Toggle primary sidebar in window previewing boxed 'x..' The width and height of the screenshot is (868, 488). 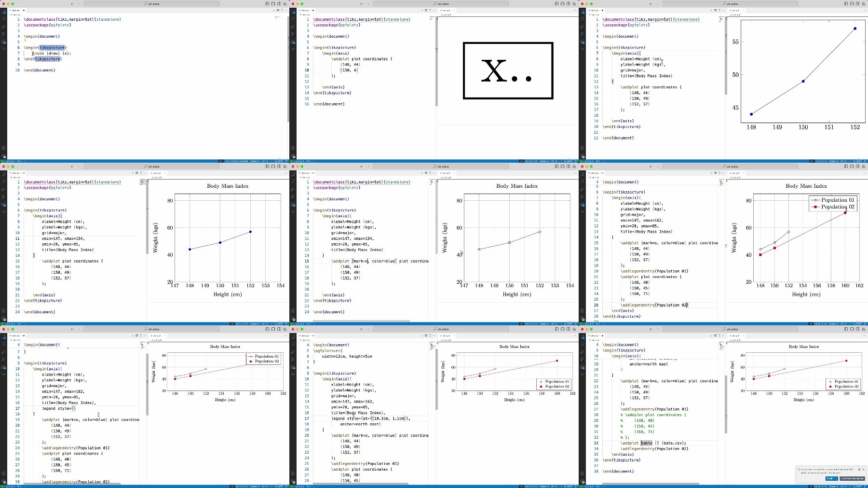click(x=556, y=4)
